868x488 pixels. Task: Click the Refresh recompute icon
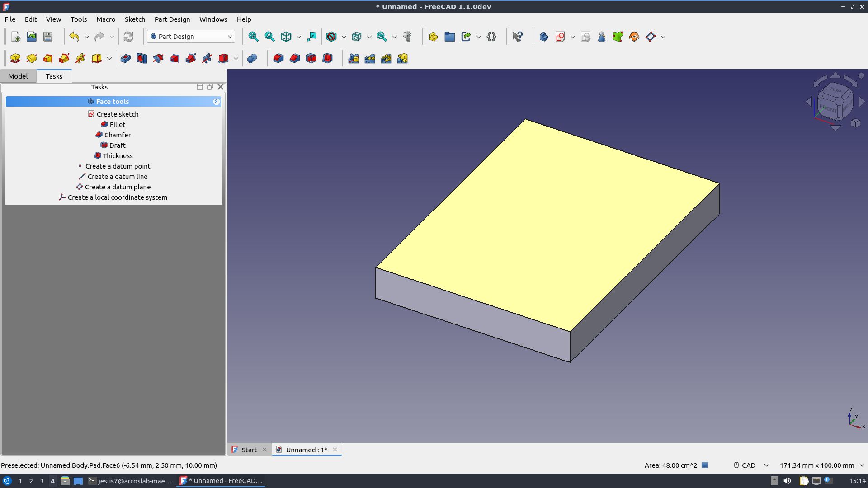coord(128,37)
